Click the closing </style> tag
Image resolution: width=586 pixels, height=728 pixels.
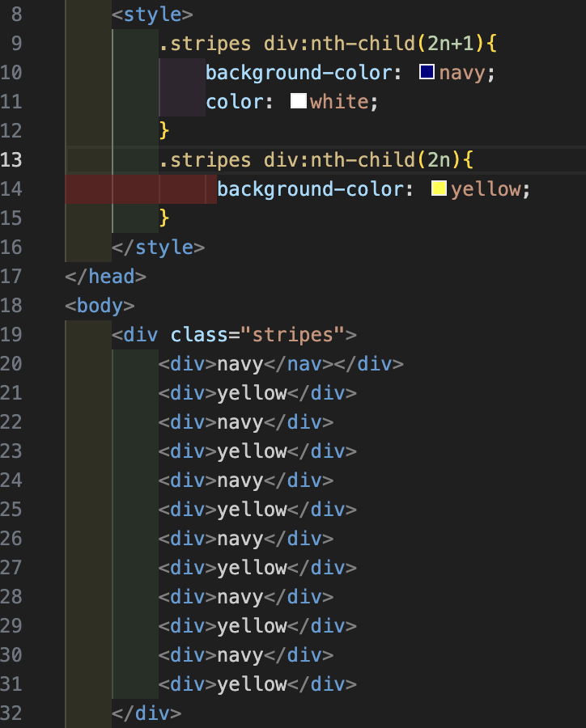point(158,247)
